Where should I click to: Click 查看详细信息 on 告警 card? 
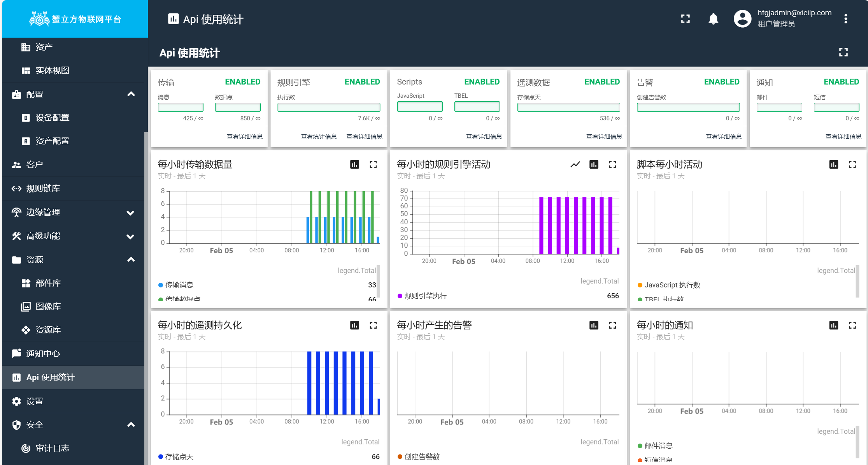click(x=724, y=137)
